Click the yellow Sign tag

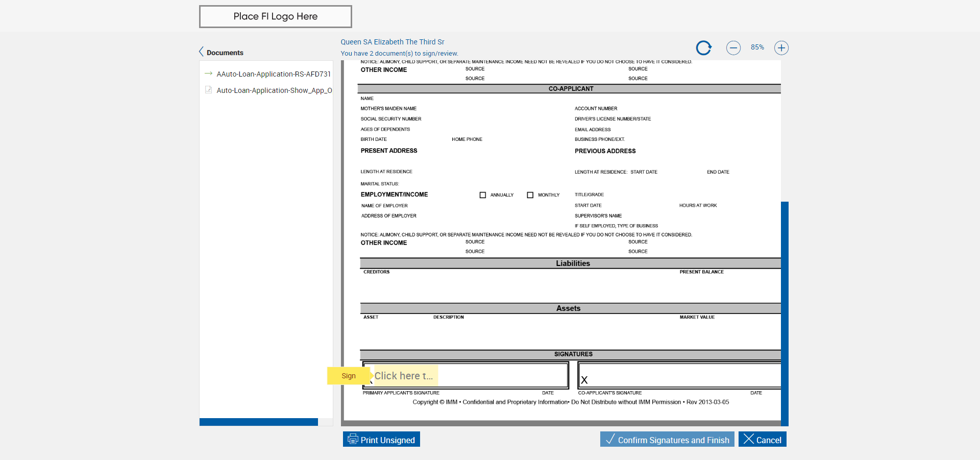pyautogui.click(x=349, y=376)
